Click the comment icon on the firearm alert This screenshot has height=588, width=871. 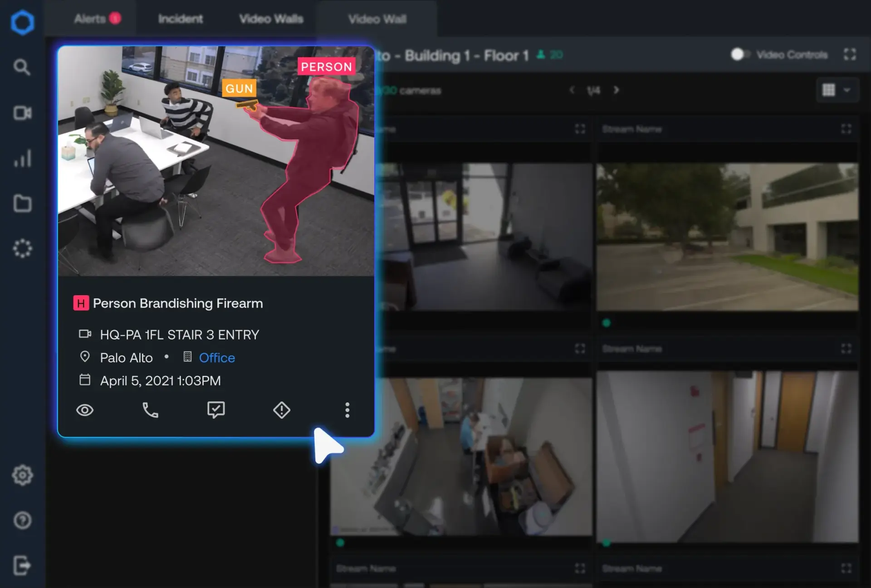pyautogui.click(x=216, y=410)
